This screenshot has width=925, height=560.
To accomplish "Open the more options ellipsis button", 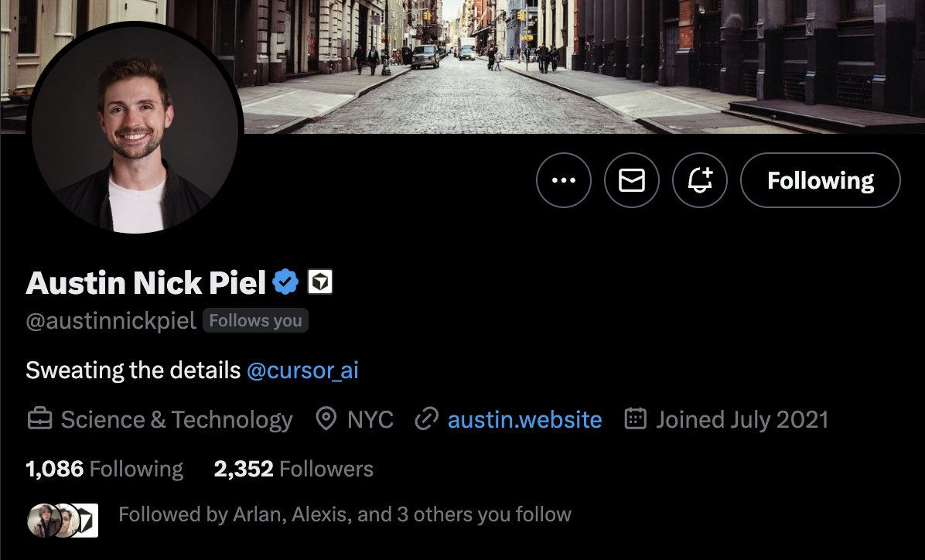I will [x=563, y=180].
